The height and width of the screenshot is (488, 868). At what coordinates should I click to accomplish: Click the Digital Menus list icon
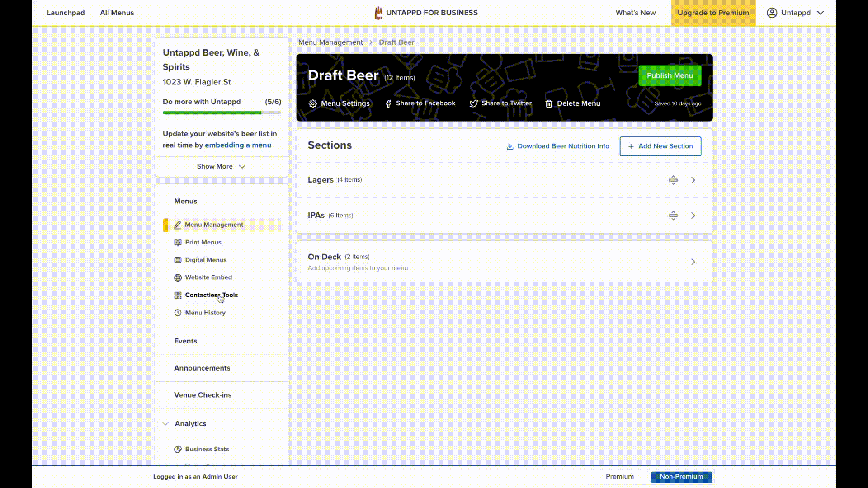[178, 260]
